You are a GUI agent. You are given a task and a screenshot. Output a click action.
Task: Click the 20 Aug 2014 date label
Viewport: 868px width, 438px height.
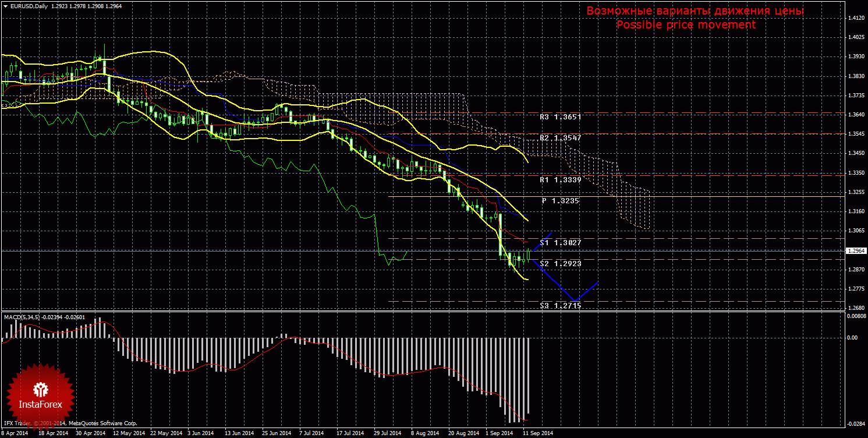(x=463, y=433)
